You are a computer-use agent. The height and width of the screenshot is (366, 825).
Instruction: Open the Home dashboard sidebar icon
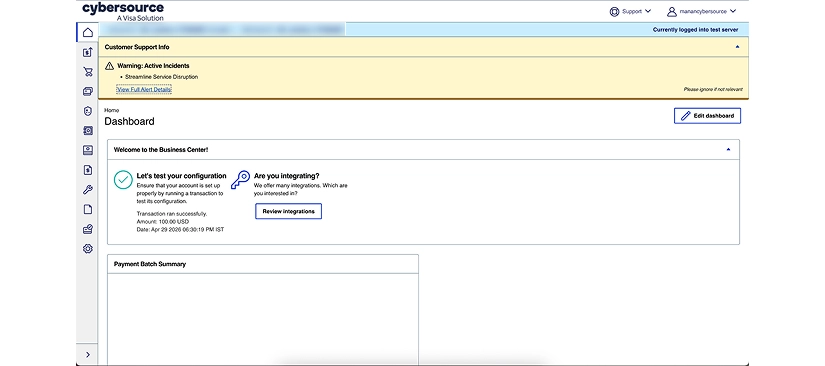88,33
